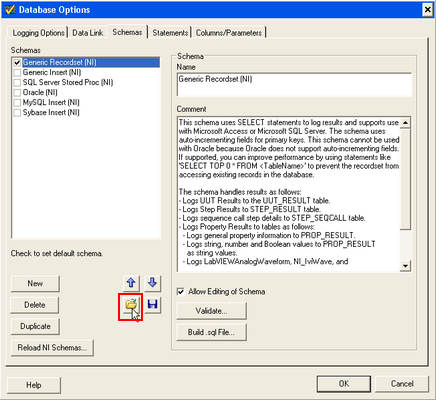Move selected schema down with arrow icon
Viewport: 436px width, 400px height.
click(153, 283)
